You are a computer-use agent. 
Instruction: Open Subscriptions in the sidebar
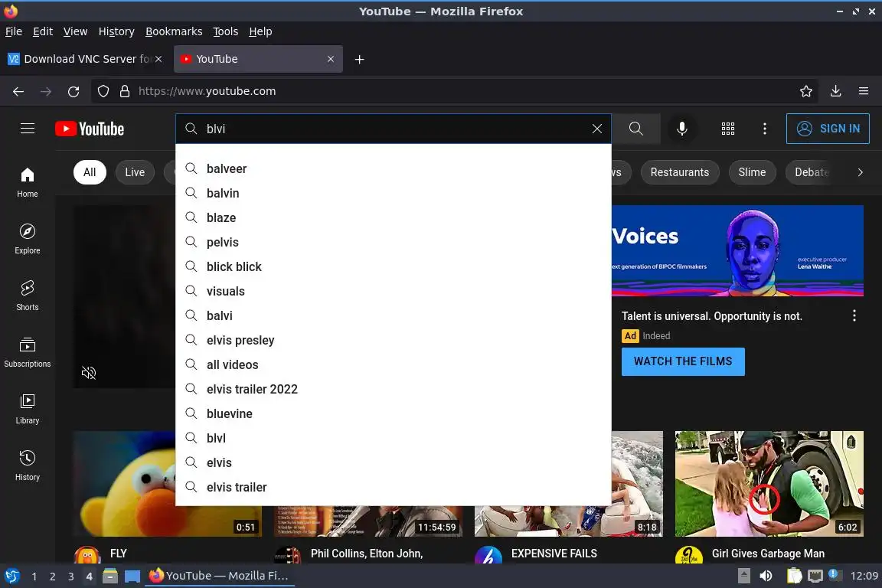(x=28, y=352)
